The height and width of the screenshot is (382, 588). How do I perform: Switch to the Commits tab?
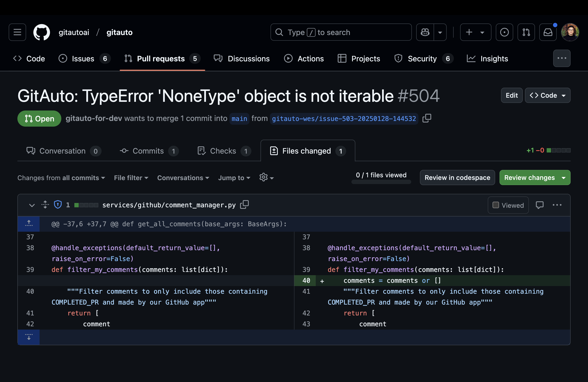coord(149,151)
